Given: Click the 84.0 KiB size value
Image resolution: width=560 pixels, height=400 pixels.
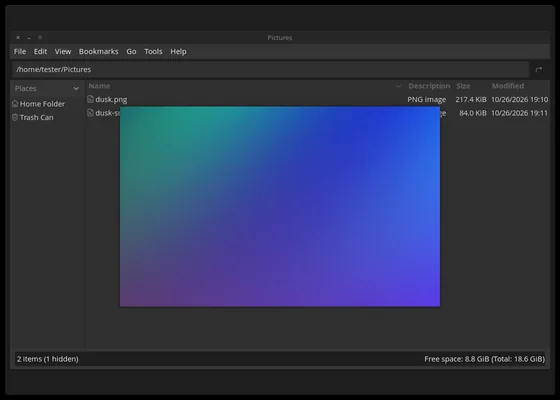Looking at the screenshot, I should coord(473,113).
